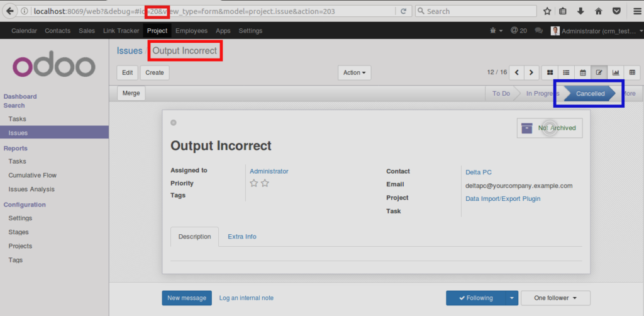Click the Following button
644x316 pixels.
point(476,298)
